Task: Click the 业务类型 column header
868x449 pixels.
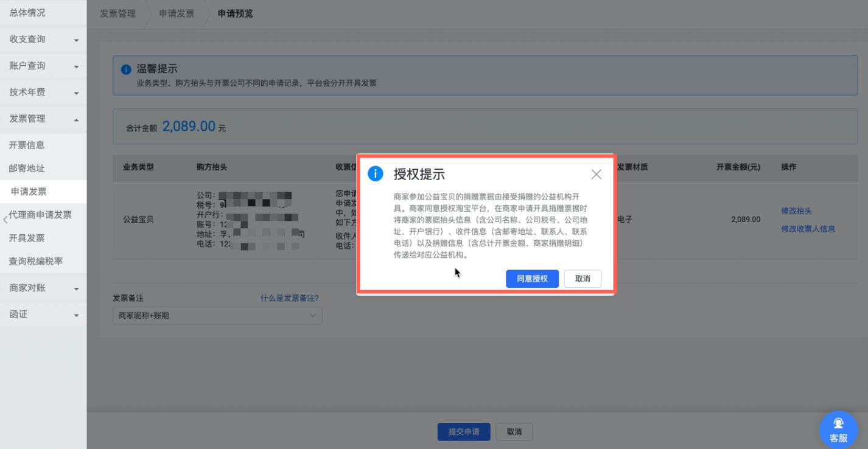Action: point(138,167)
